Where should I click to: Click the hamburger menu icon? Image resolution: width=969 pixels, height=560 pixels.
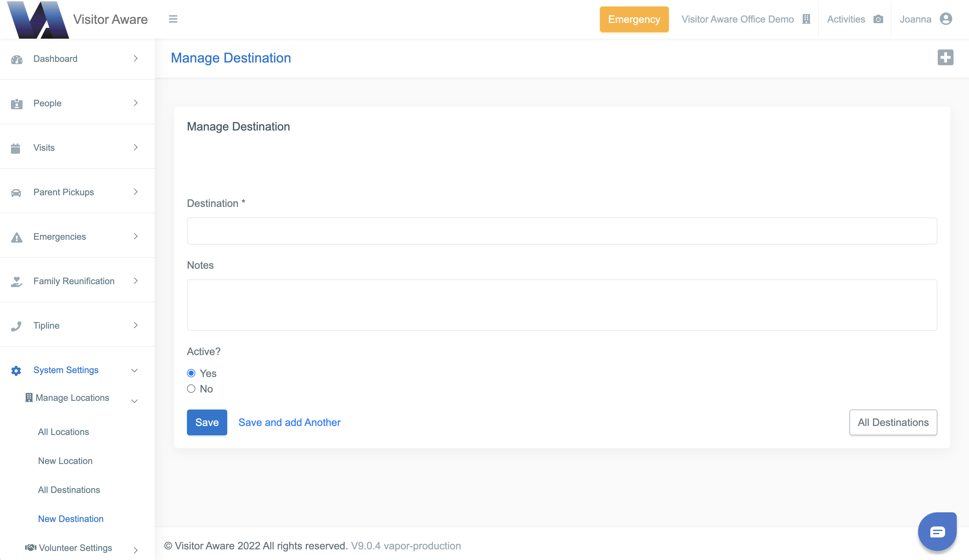173,19
